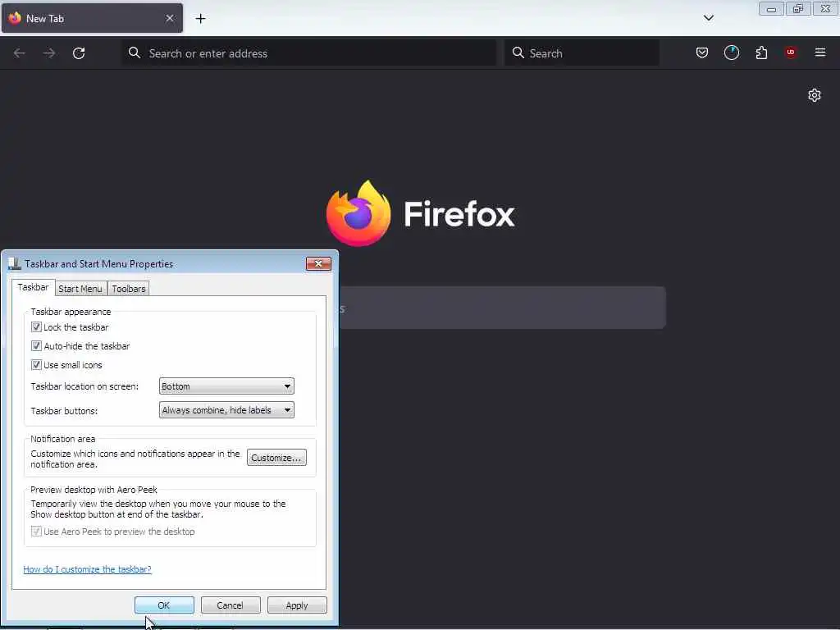Close the Firefox window
840x630 pixels.
(x=826, y=8)
